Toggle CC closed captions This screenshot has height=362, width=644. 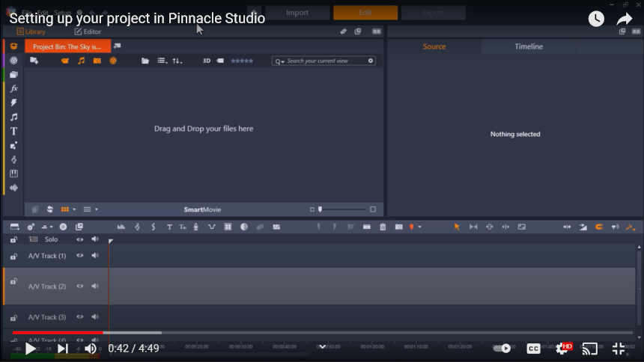533,349
